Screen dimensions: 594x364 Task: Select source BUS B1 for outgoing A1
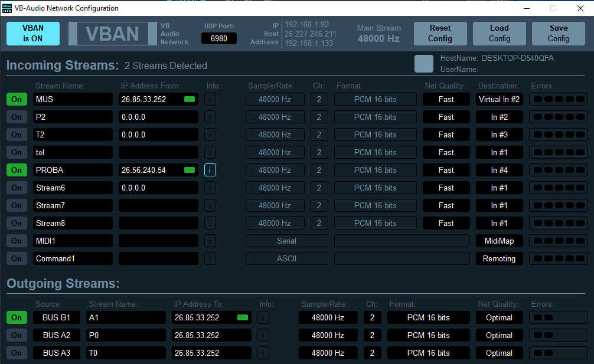point(57,317)
